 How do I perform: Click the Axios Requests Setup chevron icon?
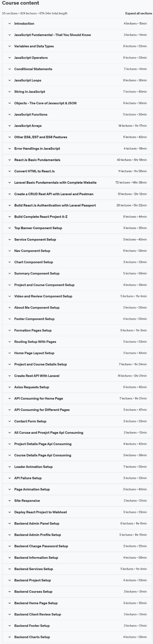click(9, 387)
